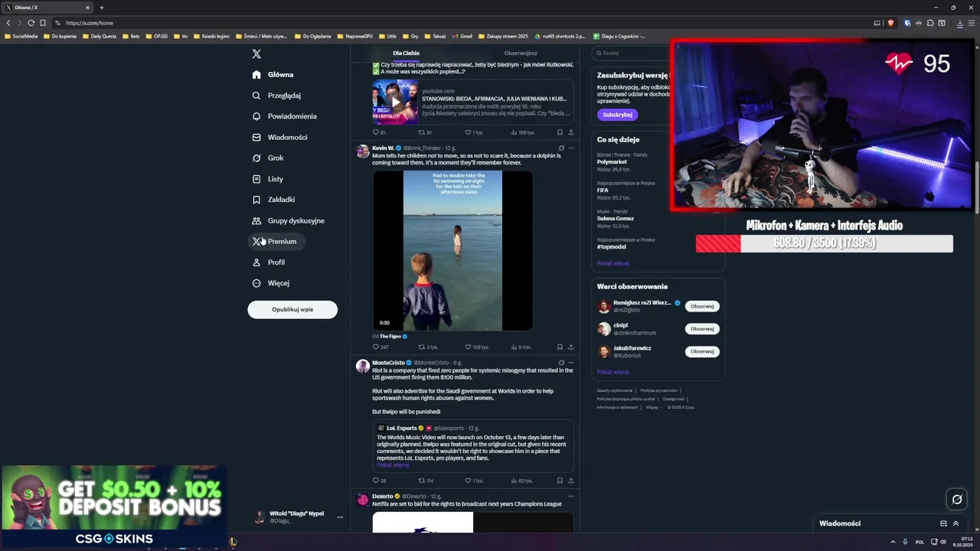Open Grupy dyskusyjne communities
Image resolution: width=980 pixels, height=551 pixels.
click(x=289, y=220)
